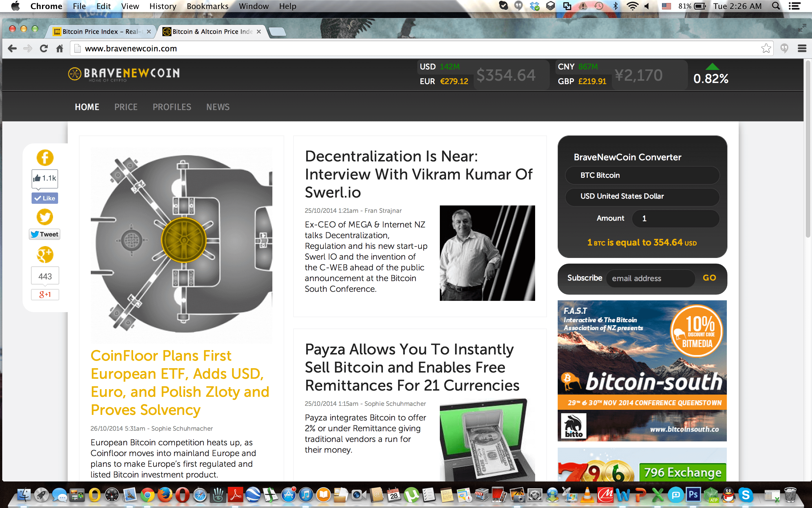Close the Bitcoin & Altcoin Price Index tab
This screenshot has width=812, height=508.
pyautogui.click(x=259, y=32)
